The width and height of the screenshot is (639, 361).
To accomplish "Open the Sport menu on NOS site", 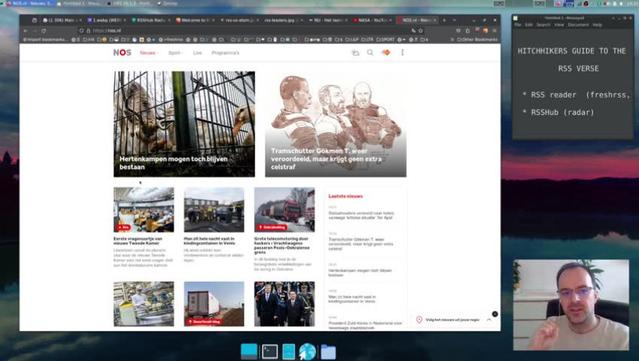I will [175, 53].
